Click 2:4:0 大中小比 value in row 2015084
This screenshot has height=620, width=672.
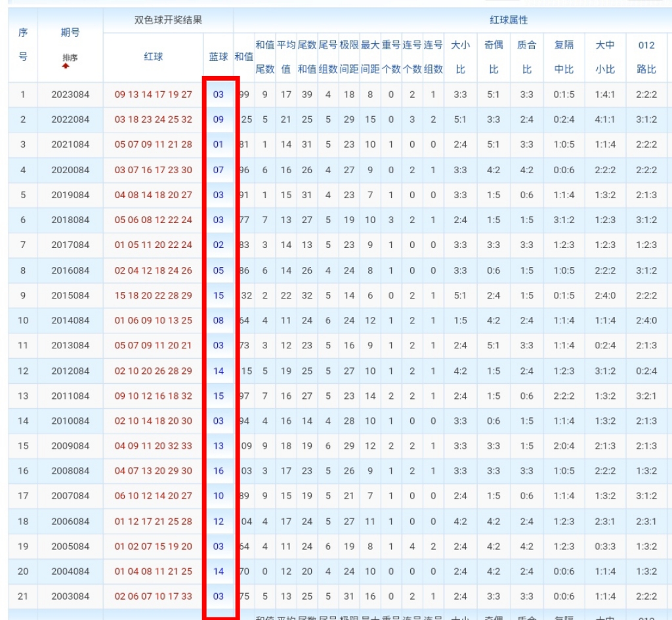click(x=604, y=295)
